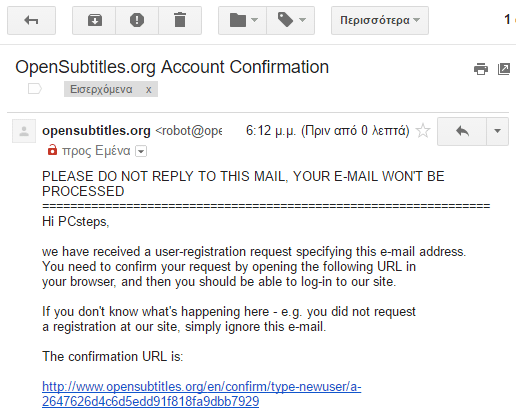Image resolution: width=516 pixels, height=415 pixels.
Task: Expand more reply options arrow
Action: pos(497,131)
